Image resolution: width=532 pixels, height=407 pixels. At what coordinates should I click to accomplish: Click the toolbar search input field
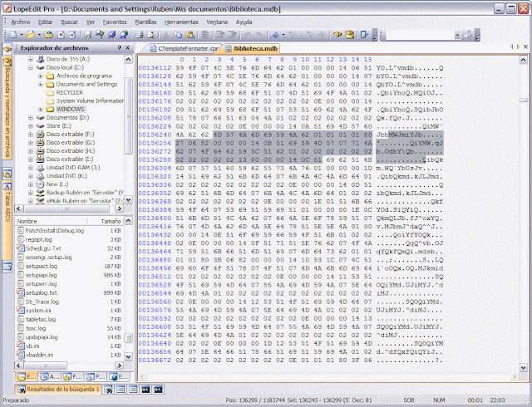(420, 35)
